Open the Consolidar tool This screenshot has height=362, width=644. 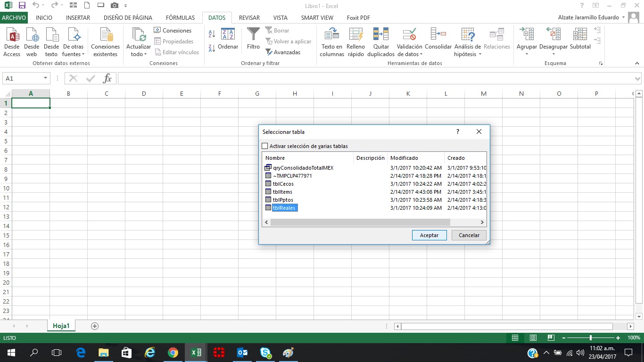tap(438, 41)
